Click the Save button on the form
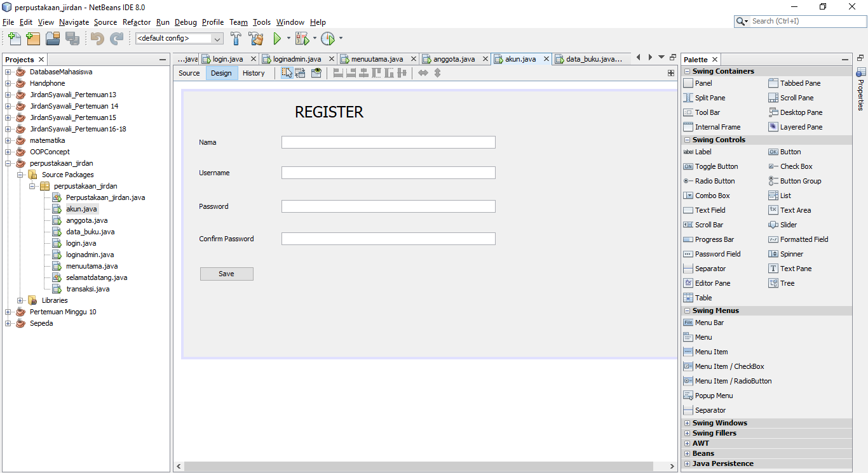This screenshot has height=473, width=868. pos(226,274)
